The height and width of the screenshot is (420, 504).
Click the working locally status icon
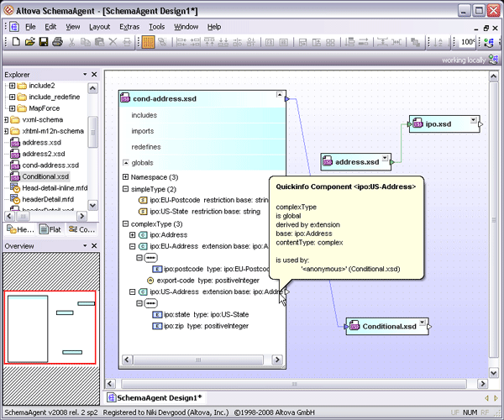[493, 60]
